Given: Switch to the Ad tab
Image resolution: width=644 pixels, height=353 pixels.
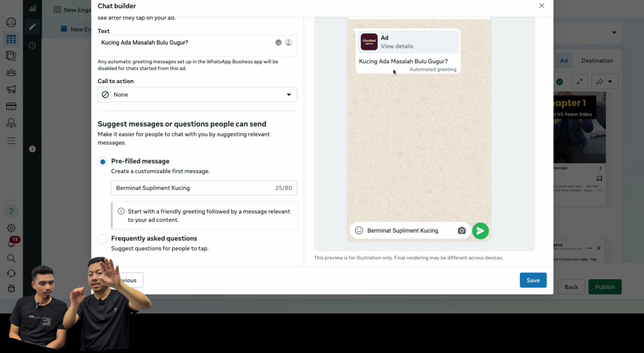Looking at the screenshot, I should coord(563,60).
